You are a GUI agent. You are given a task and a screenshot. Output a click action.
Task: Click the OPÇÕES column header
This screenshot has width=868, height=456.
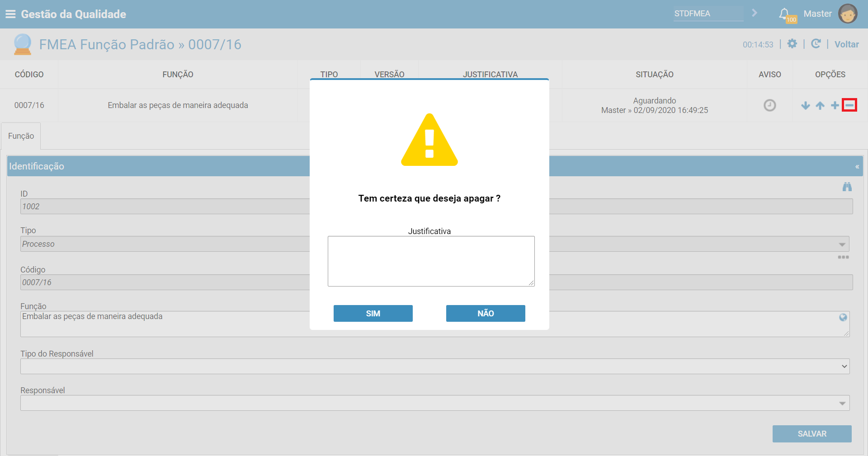[x=830, y=75]
